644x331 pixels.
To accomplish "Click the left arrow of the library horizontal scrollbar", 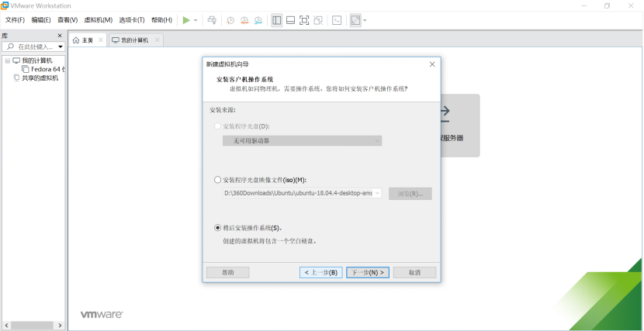I will pyautogui.click(x=5, y=326).
